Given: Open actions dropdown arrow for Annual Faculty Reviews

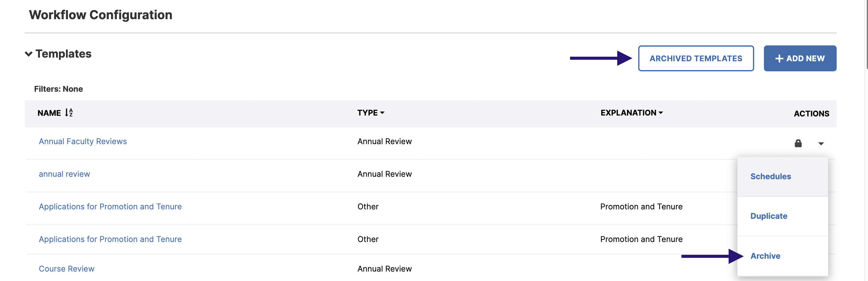Looking at the screenshot, I should tap(821, 144).
